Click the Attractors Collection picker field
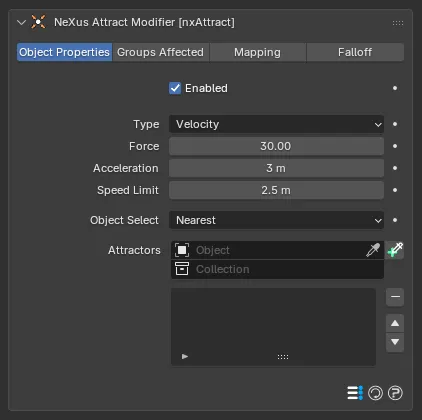The width and height of the screenshot is (422, 420). click(277, 269)
